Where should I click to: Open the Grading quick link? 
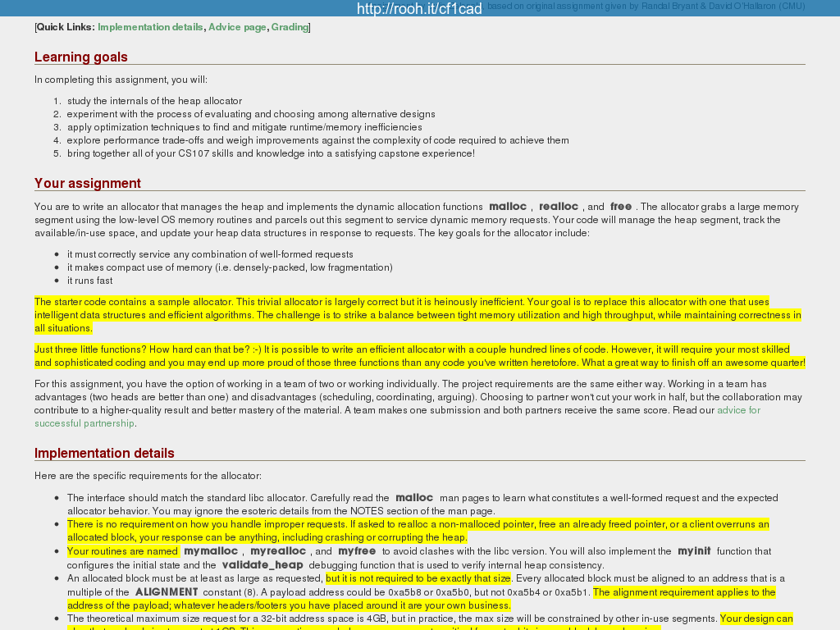coord(290,27)
